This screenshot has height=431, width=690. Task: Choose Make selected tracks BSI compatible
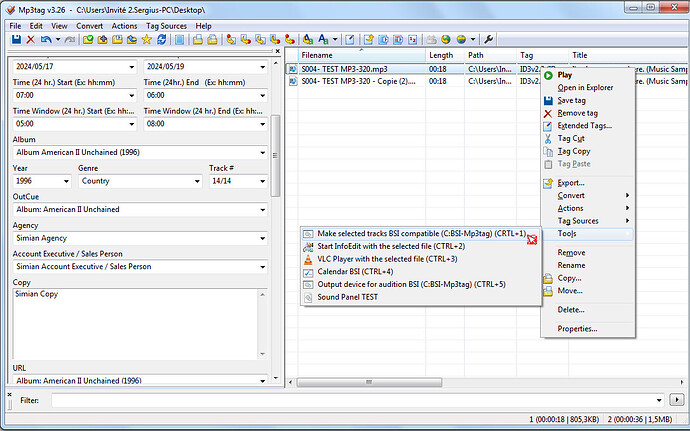click(x=421, y=234)
